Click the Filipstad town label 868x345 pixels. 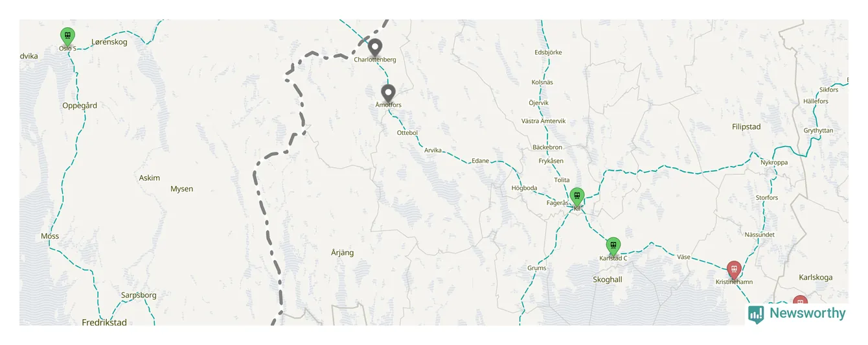[746, 127]
